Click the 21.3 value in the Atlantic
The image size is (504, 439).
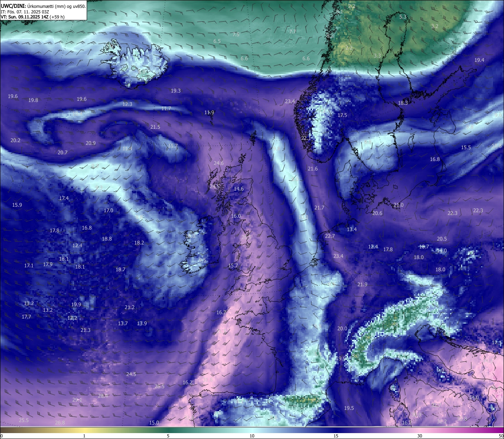(x=85, y=330)
